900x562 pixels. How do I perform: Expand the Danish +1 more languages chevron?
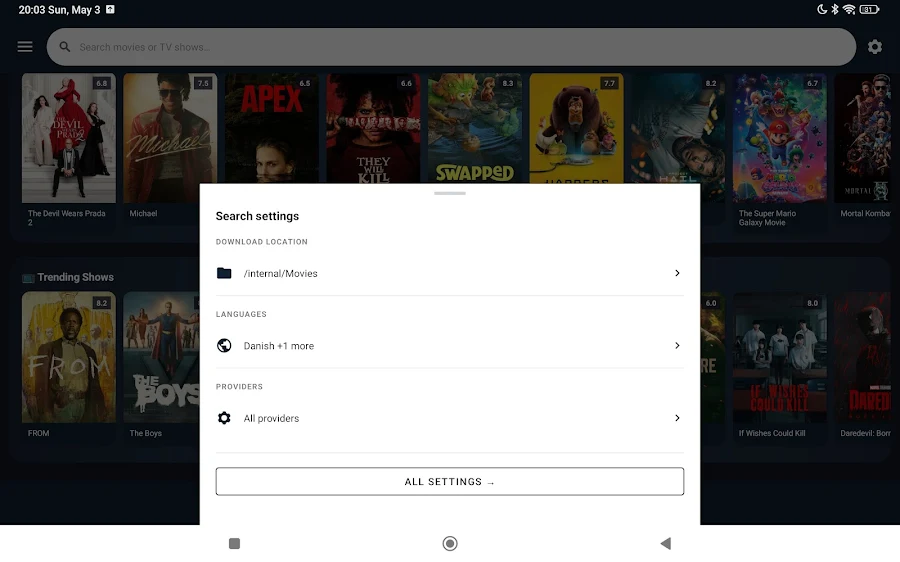coord(677,346)
